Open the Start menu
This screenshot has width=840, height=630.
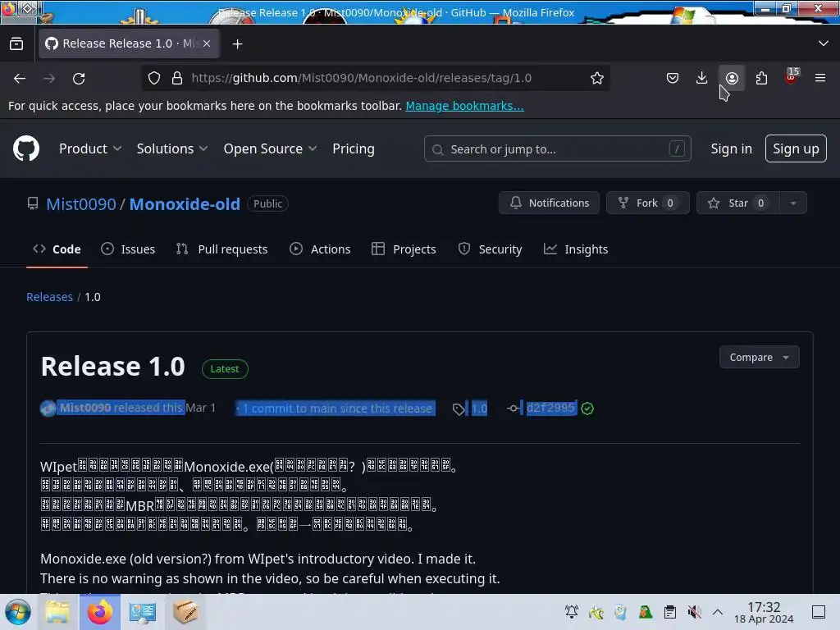click(x=18, y=612)
